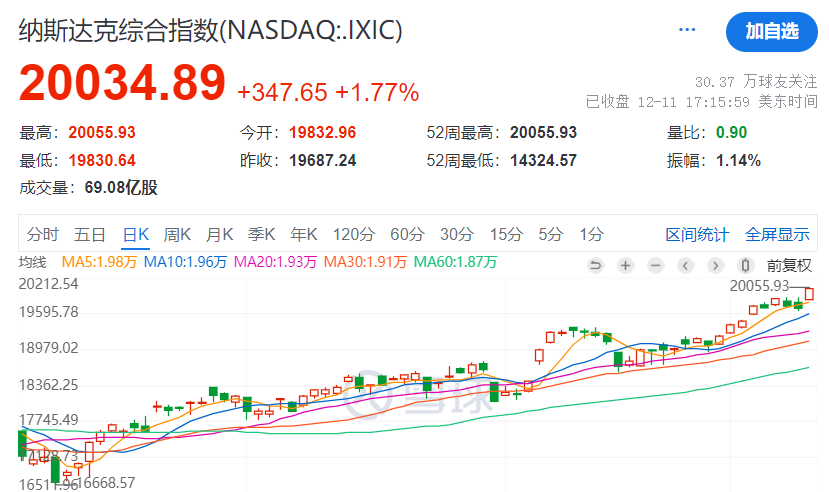Open the 区间统计 range statistics link
This screenshot has height=492, width=829.
coord(697,234)
